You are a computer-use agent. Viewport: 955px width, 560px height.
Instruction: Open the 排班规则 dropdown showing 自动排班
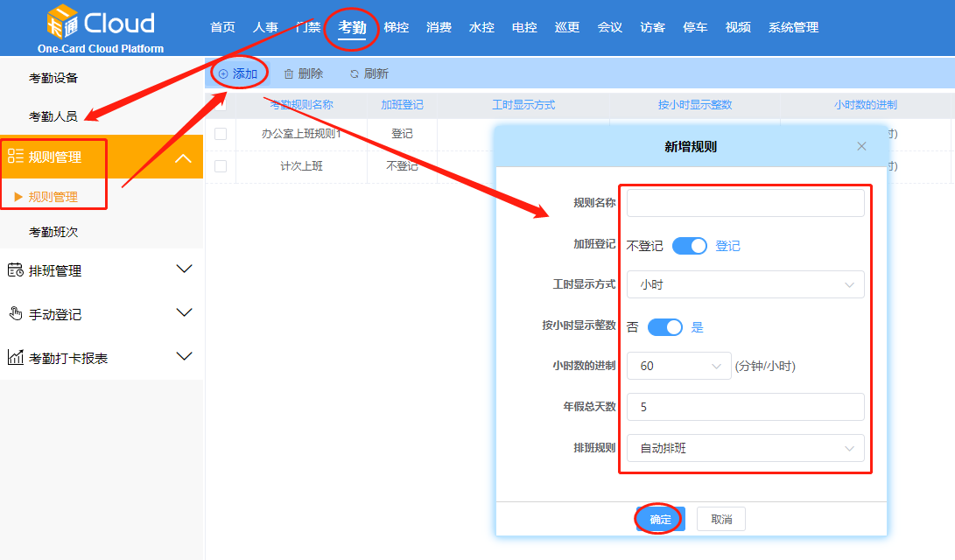745,448
